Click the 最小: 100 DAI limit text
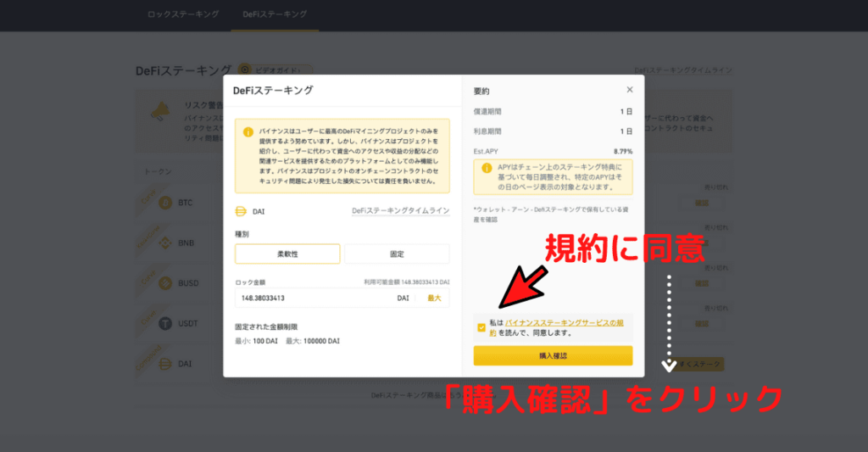This screenshot has width=868, height=452. (x=256, y=341)
